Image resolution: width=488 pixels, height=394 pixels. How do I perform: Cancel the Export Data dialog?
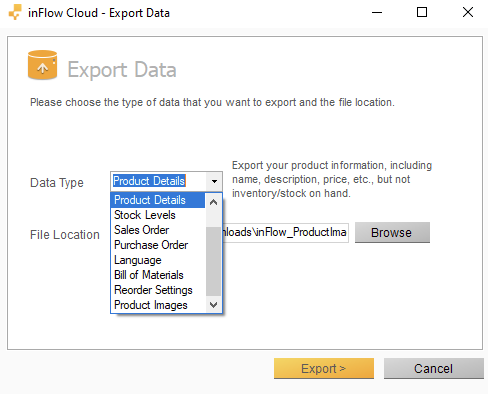click(433, 368)
